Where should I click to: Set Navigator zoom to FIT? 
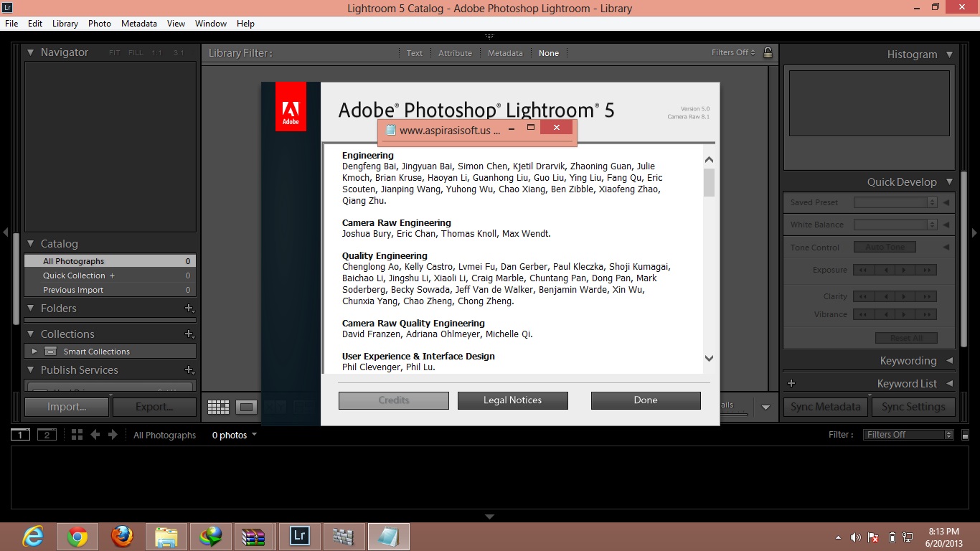pyautogui.click(x=115, y=53)
